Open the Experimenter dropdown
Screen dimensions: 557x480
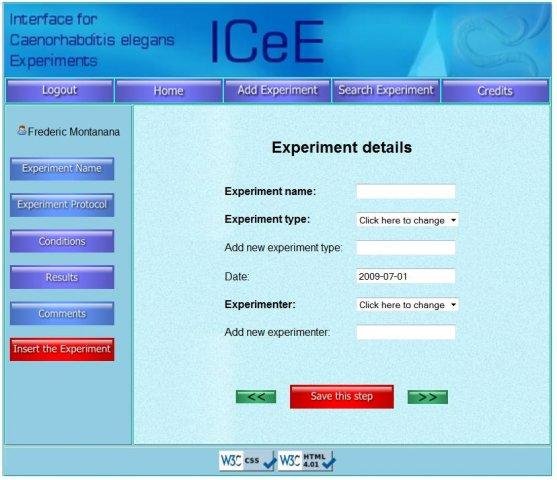(407, 305)
